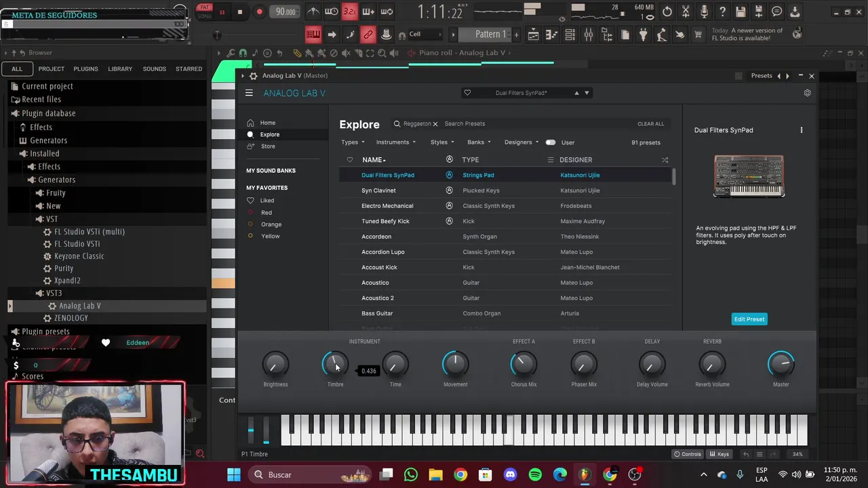Screen dimensions: 868x488
Task: Click the CLEAR ALL button
Action: click(650, 123)
